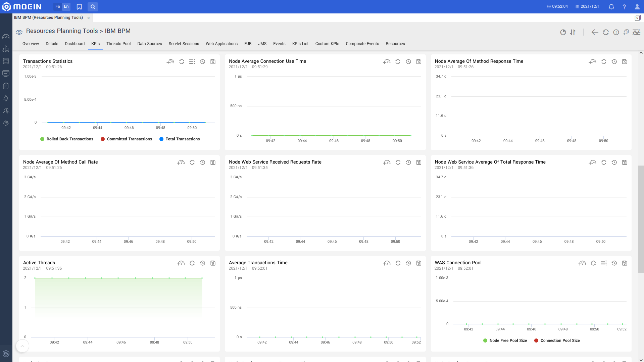Image resolution: width=644 pixels, height=362 pixels.
Task: Toggle the eye icon beside Resources Planning Tools
Action: point(19,32)
